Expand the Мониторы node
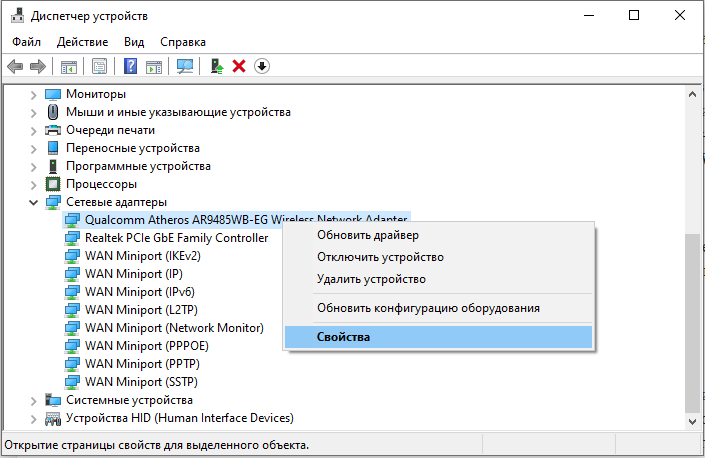Screen dimensions: 705x458 click(x=33, y=95)
